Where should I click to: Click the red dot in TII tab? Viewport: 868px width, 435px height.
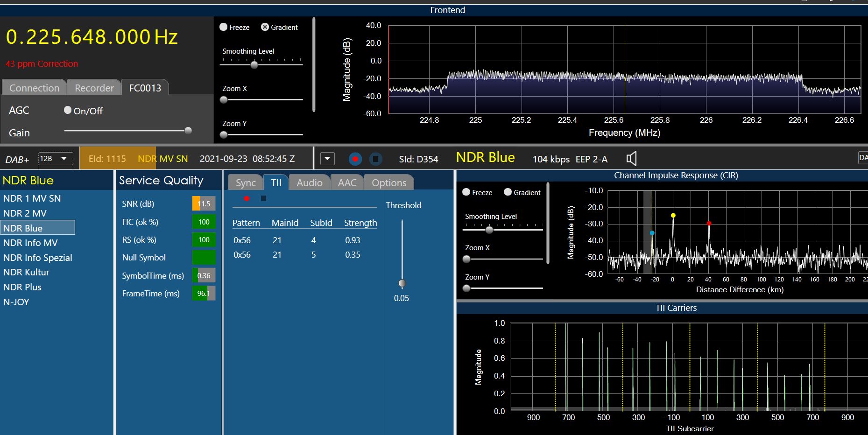click(x=247, y=198)
